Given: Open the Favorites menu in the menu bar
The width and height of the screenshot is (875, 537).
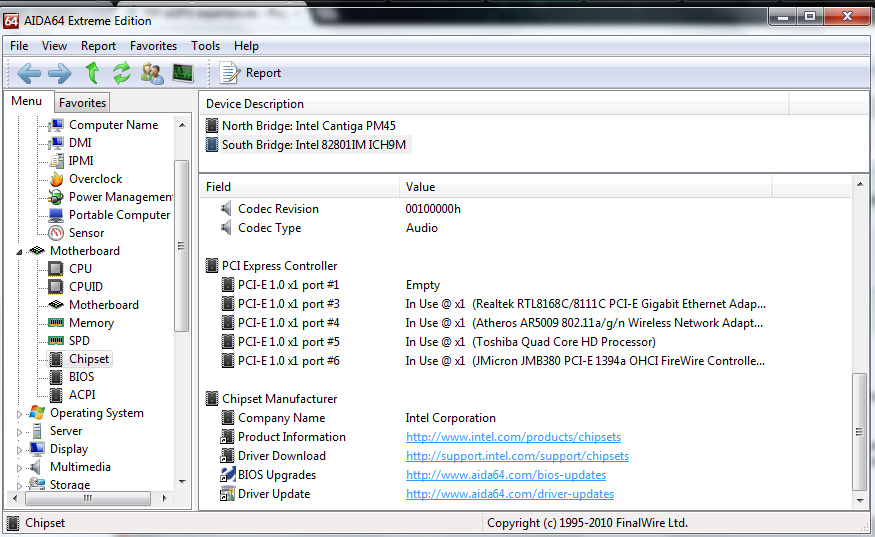Looking at the screenshot, I should pyautogui.click(x=153, y=46).
